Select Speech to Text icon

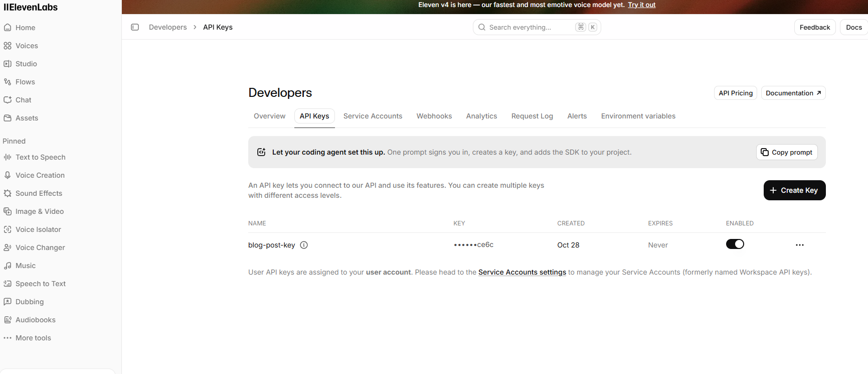coord(8,284)
